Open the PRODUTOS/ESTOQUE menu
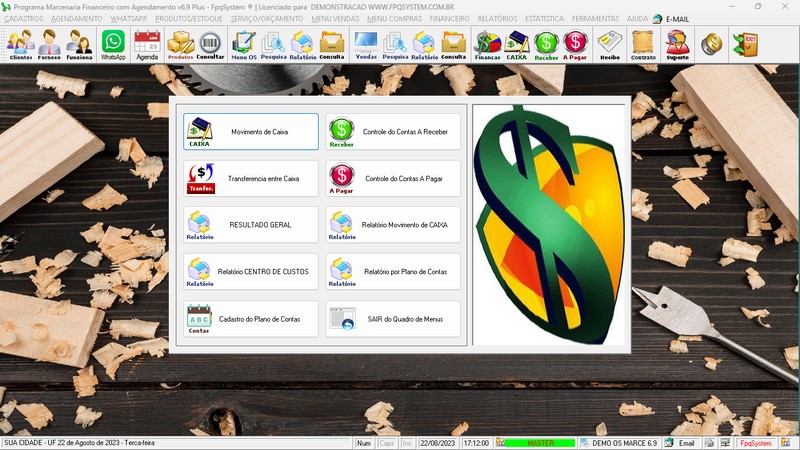Viewport: 800px width, 450px height. click(x=189, y=19)
